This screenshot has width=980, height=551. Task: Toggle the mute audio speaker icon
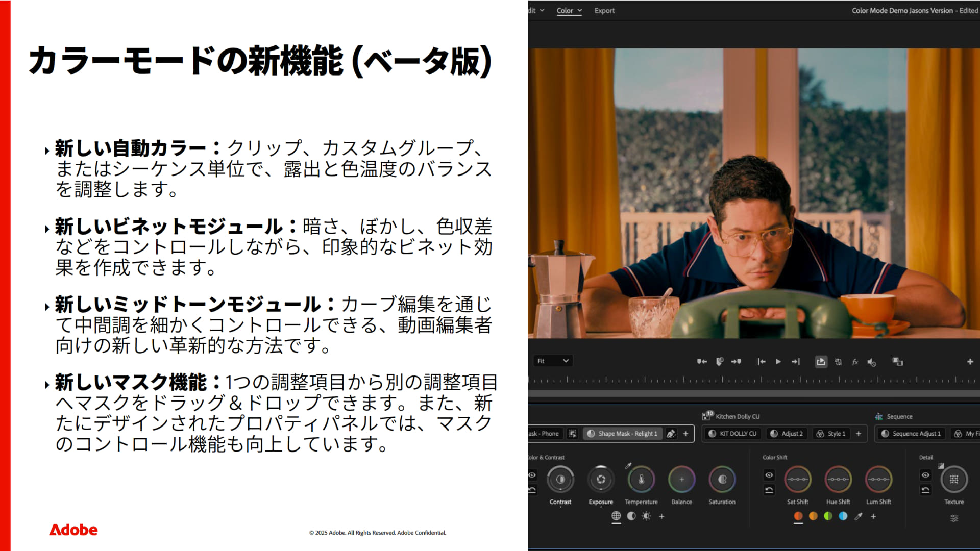[x=872, y=362]
